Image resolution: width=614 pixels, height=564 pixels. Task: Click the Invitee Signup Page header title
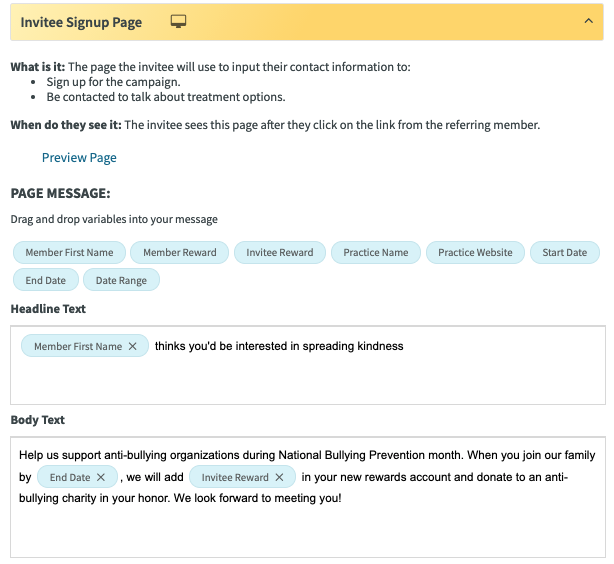coord(81,22)
